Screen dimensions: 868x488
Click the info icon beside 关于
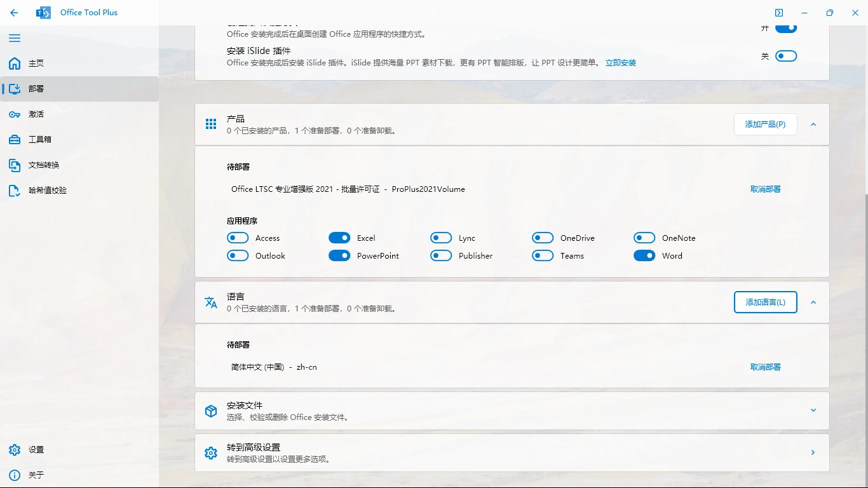coord(15,475)
